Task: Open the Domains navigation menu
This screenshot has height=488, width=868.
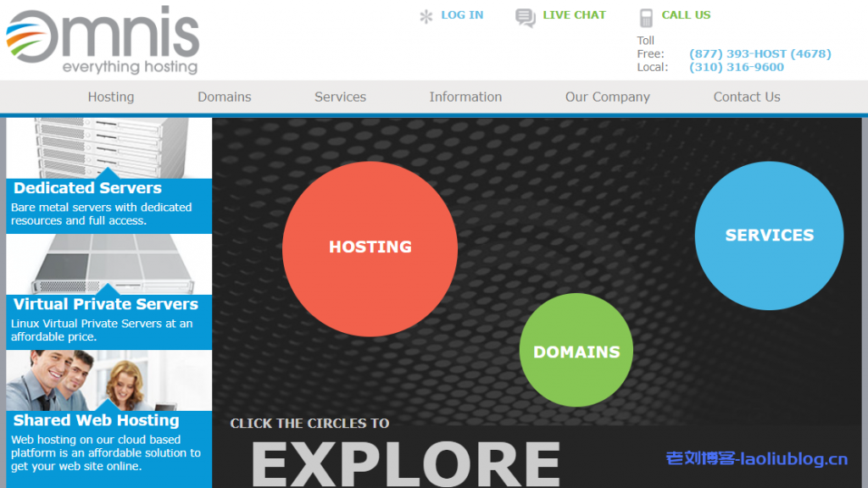Action: (225, 97)
